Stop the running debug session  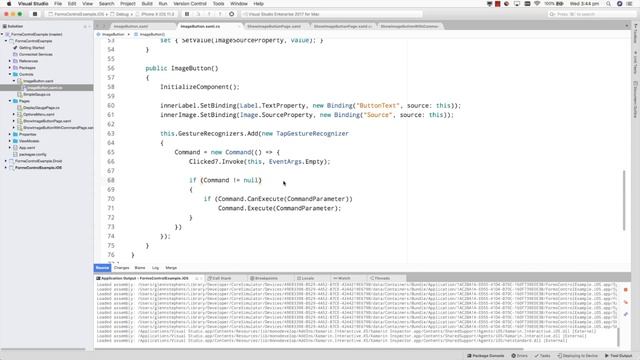[x=35, y=14]
